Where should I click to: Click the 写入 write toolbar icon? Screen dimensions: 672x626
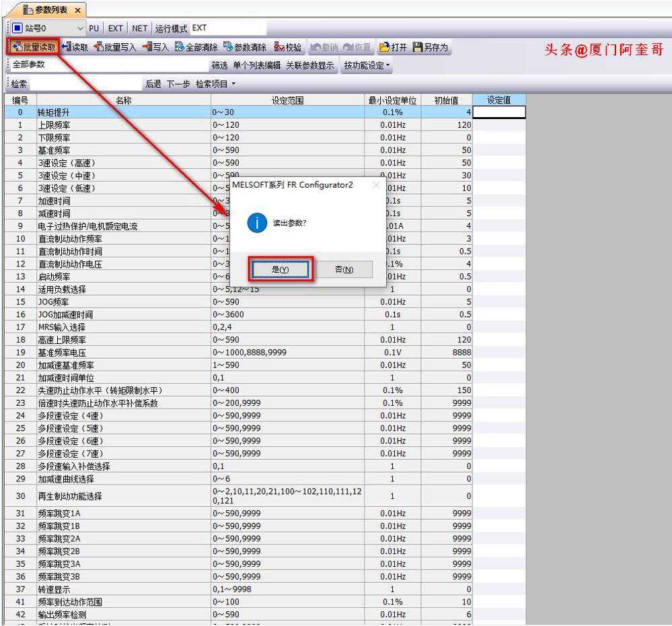click(155, 47)
